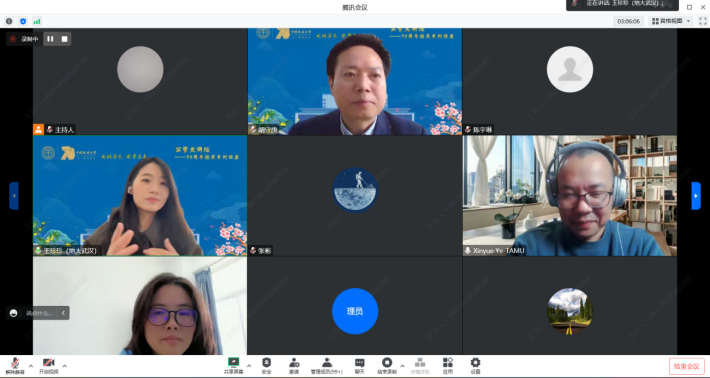Go to previous page of participants
This screenshot has height=378, width=710.
pyautogui.click(x=14, y=196)
